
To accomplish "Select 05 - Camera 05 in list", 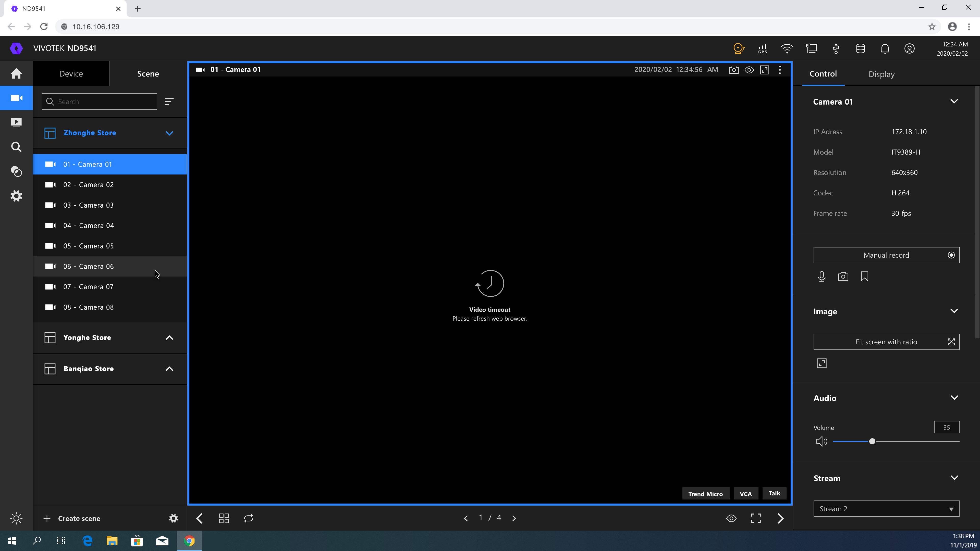I will (x=88, y=246).
